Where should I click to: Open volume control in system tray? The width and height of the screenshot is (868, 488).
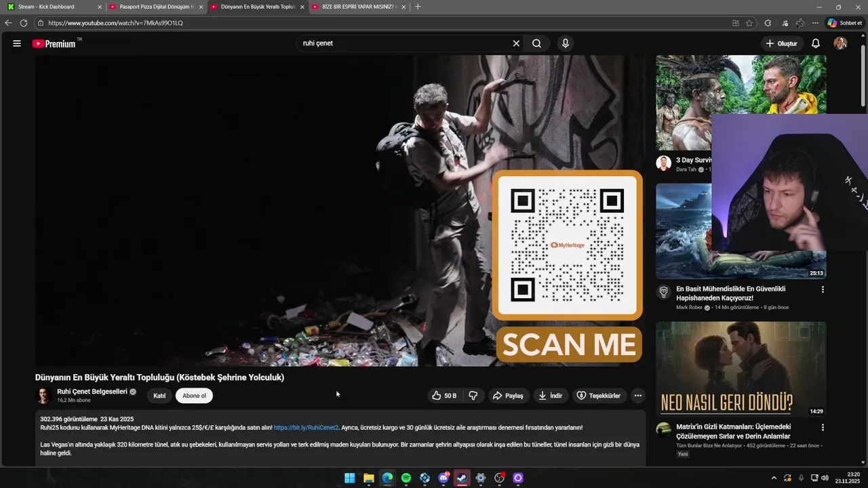coord(825,478)
